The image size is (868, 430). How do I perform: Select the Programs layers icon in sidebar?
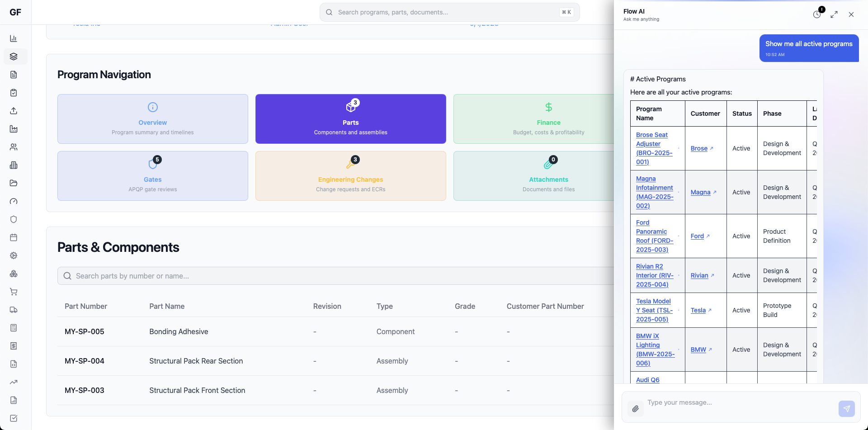(x=14, y=57)
